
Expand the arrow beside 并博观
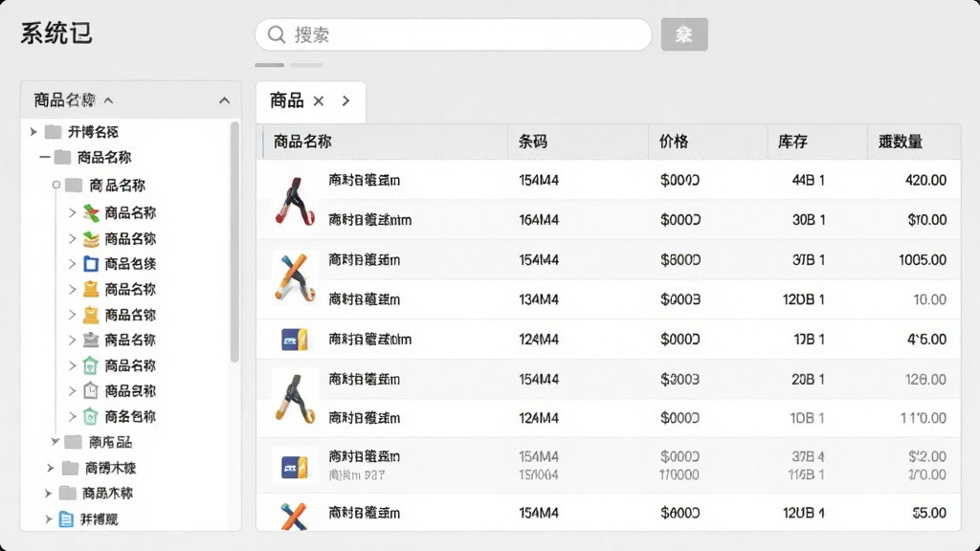pyautogui.click(x=48, y=519)
